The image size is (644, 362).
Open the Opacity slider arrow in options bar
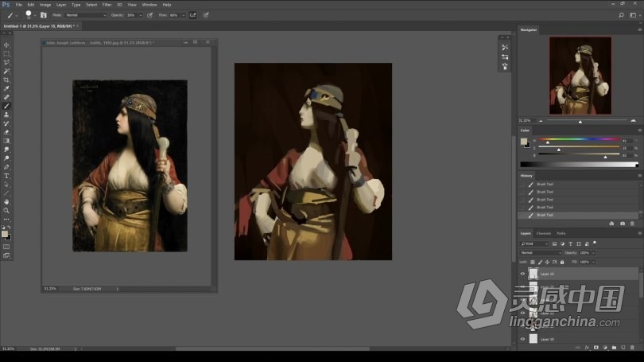[x=141, y=15]
